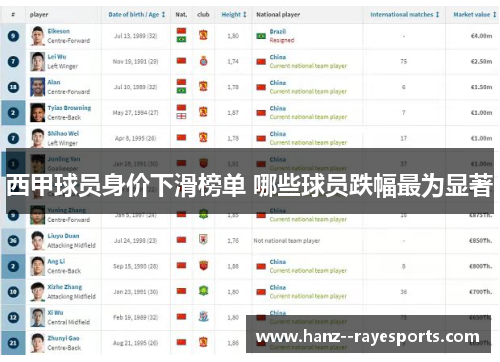Click the number 12 badge beside Xi Wu

(x=13, y=317)
